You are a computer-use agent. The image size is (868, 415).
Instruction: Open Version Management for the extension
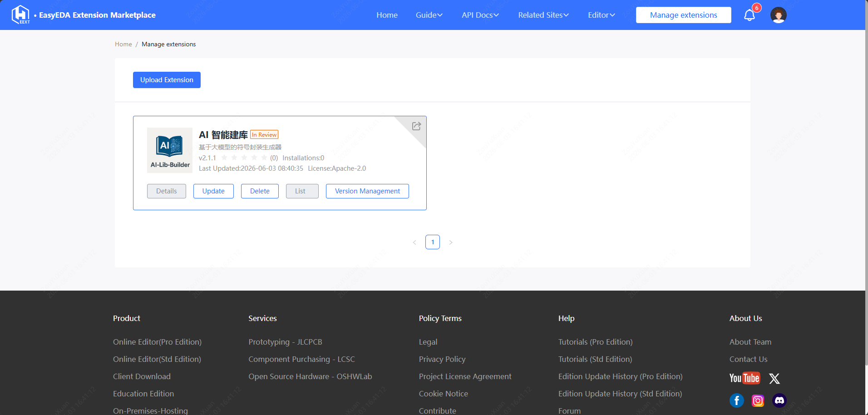point(367,191)
